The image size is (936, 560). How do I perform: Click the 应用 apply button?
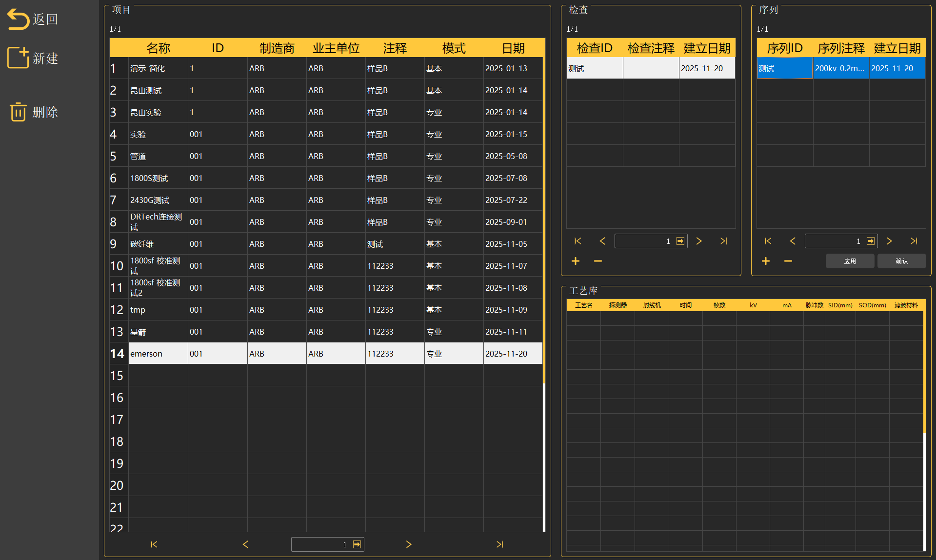click(850, 261)
